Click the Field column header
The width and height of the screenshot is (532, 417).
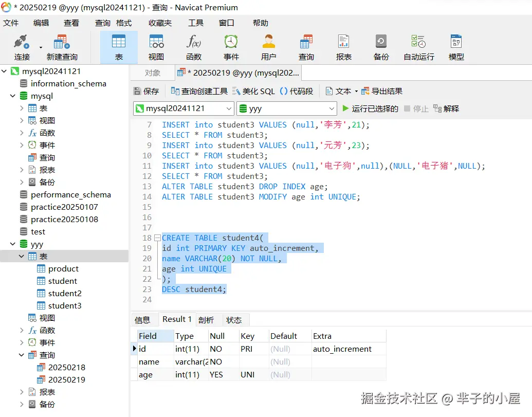[155, 336]
